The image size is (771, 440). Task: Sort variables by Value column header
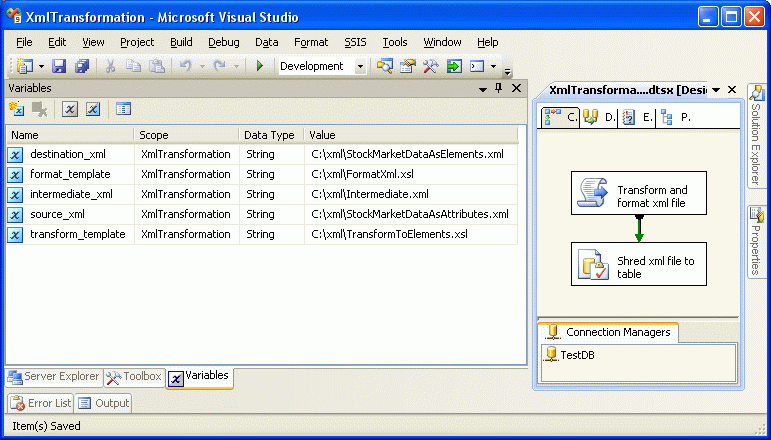pos(412,135)
